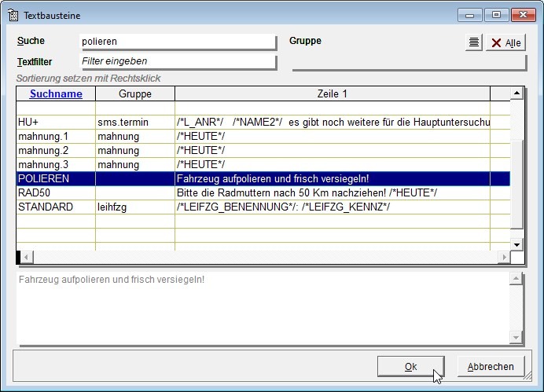The width and height of the screenshot is (544, 392).
Task: Select the POLIEREN row
Action: coord(263,178)
